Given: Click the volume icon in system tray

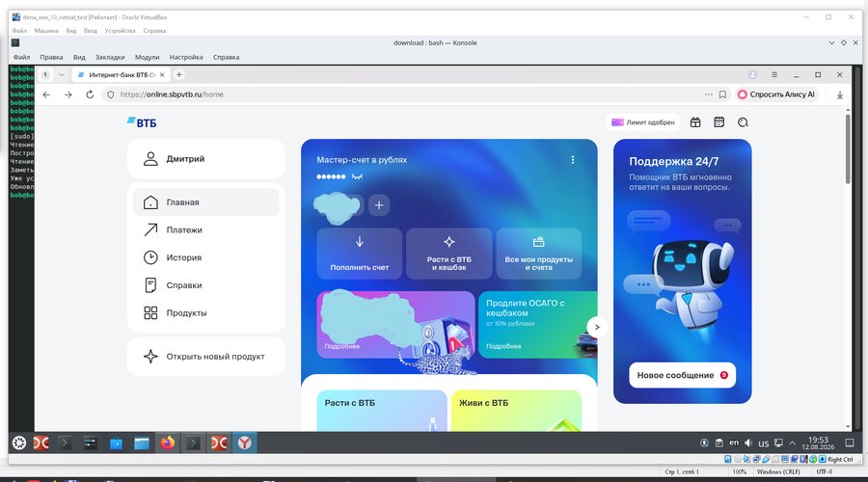Looking at the screenshot, I should 748,442.
